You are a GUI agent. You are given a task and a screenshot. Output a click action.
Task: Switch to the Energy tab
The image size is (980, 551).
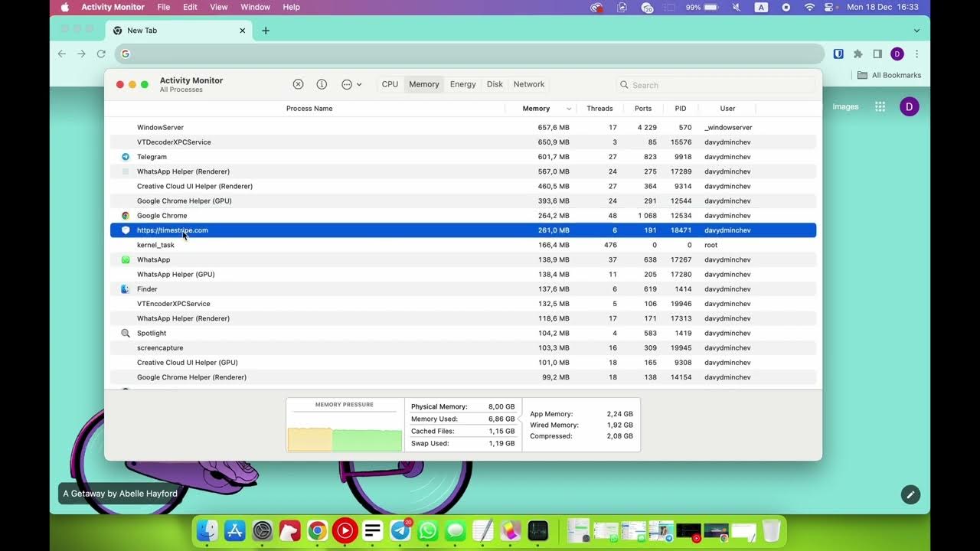click(463, 84)
